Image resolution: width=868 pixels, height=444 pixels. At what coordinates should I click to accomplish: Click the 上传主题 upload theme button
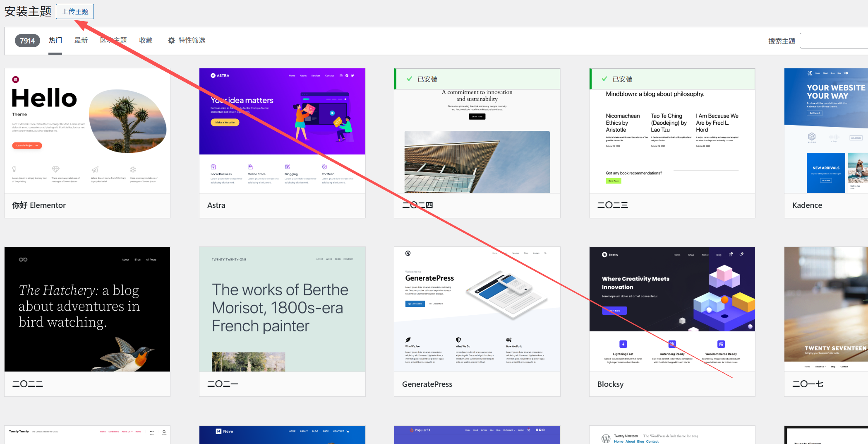pyautogui.click(x=75, y=12)
